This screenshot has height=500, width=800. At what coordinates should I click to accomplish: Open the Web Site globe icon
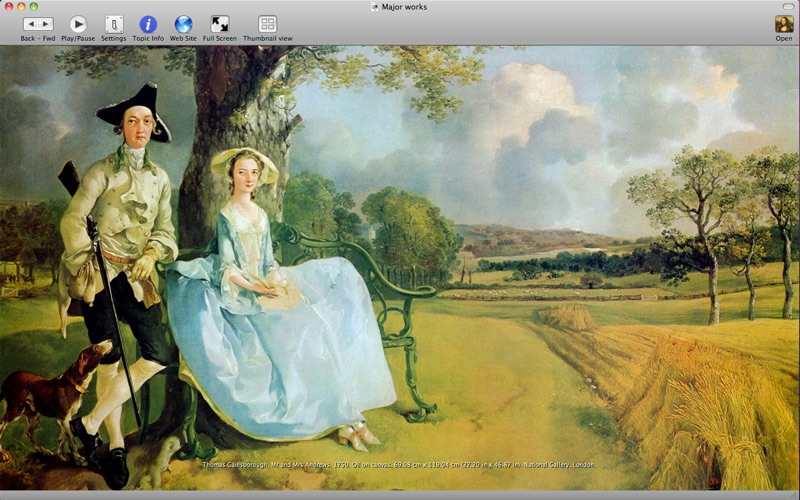point(183,23)
